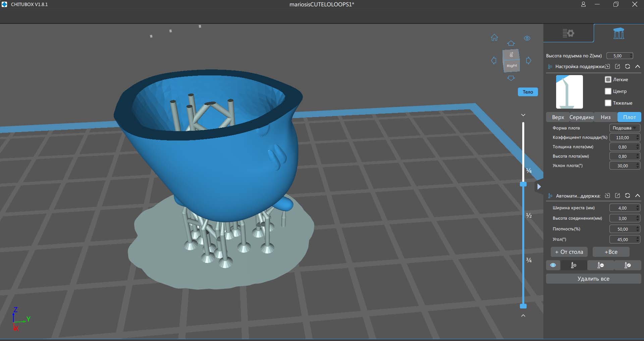Click the perspective eye icon near view cube
644x341 pixels.
(527, 38)
